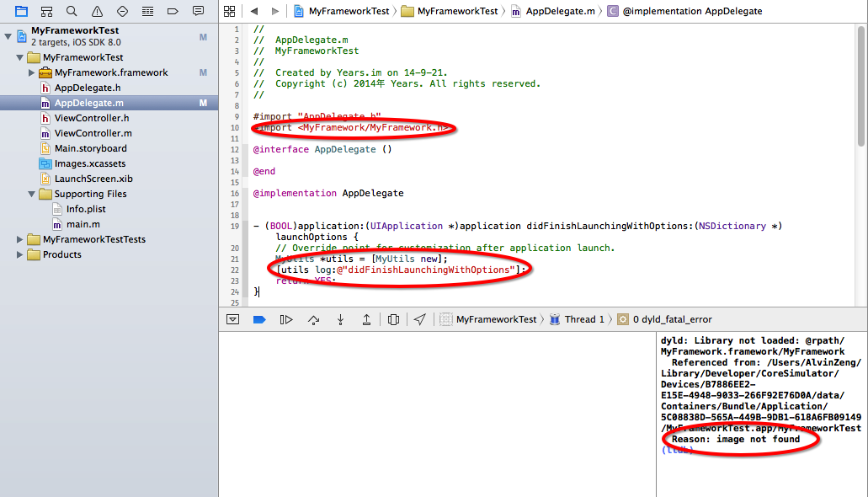The height and width of the screenshot is (497, 868).
Task: Open the Breakpoint navigator
Action: (x=173, y=11)
